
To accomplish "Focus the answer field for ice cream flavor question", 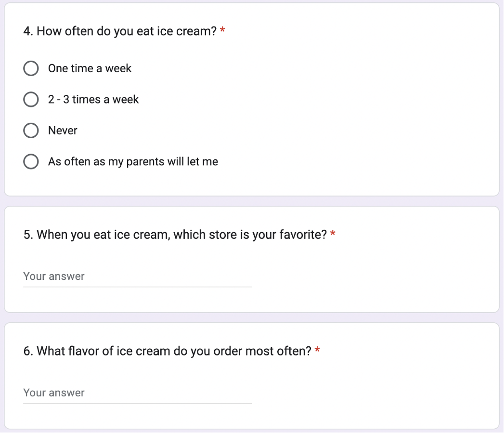I will (x=137, y=393).
